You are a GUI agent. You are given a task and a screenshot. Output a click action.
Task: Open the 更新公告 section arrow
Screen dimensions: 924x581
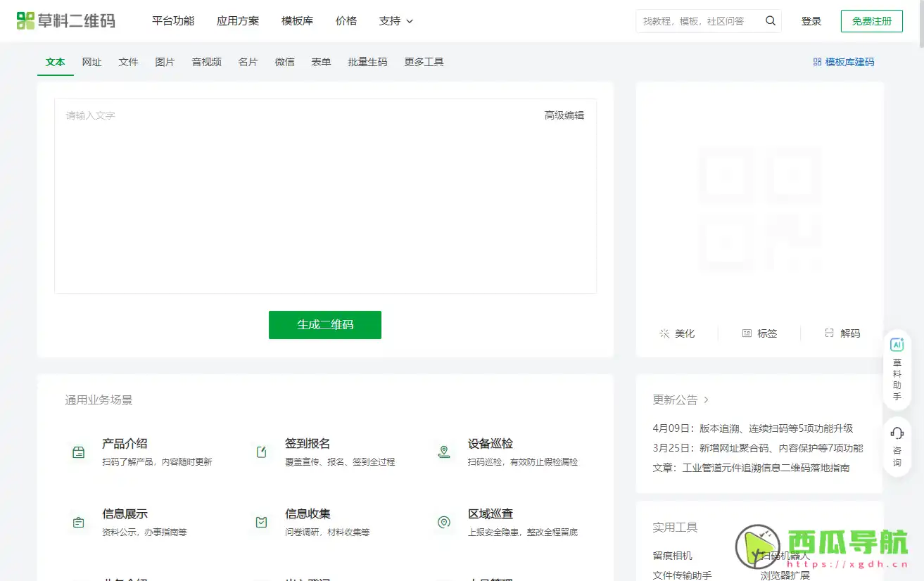(x=707, y=400)
